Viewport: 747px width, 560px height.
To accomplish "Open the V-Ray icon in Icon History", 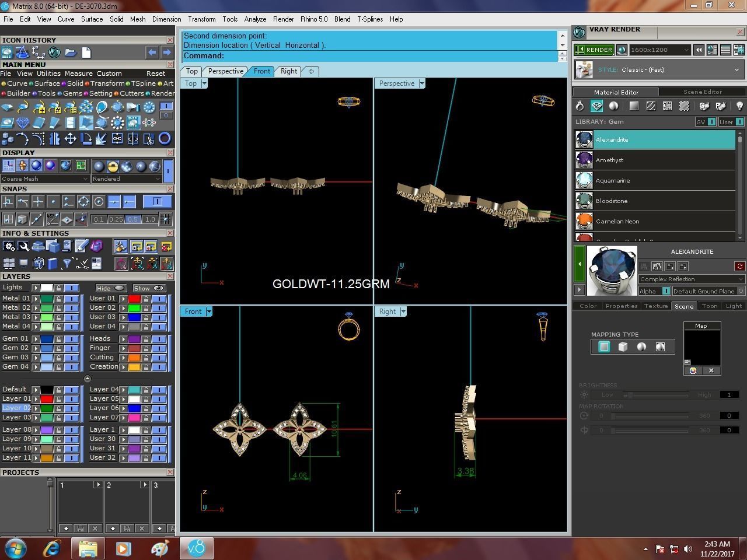I will click(x=54, y=52).
